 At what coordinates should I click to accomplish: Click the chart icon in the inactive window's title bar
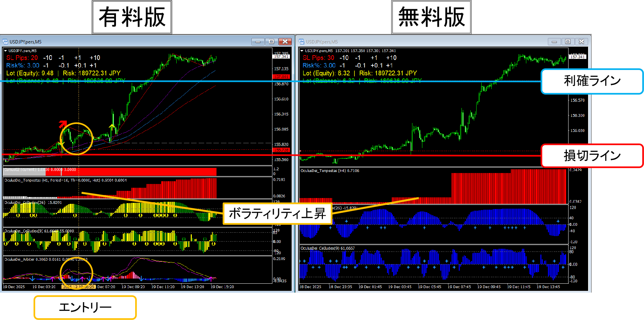tap(302, 42)
